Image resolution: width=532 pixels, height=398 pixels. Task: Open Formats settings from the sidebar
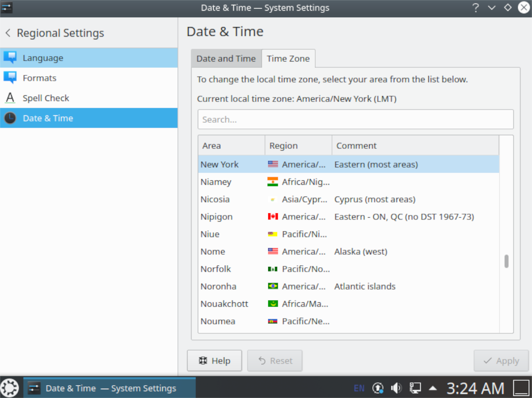pos(10,78)
